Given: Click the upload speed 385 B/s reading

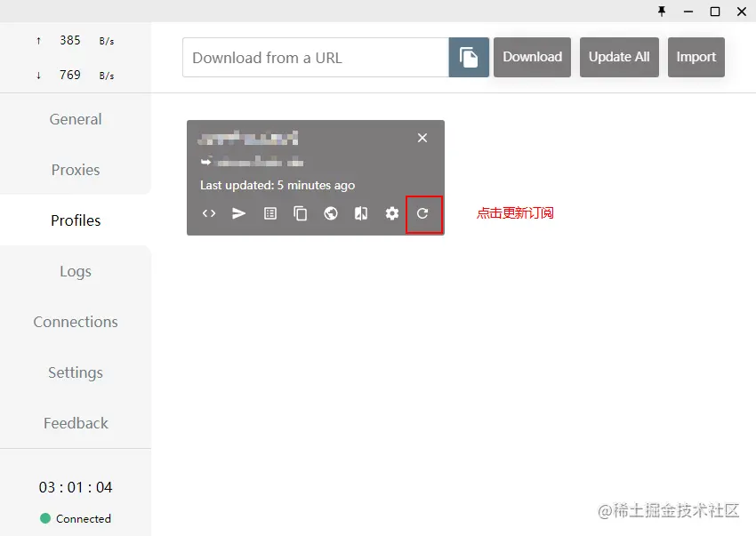Looking at the screenshot, I should pyautogui.click(x=76, y=41).
